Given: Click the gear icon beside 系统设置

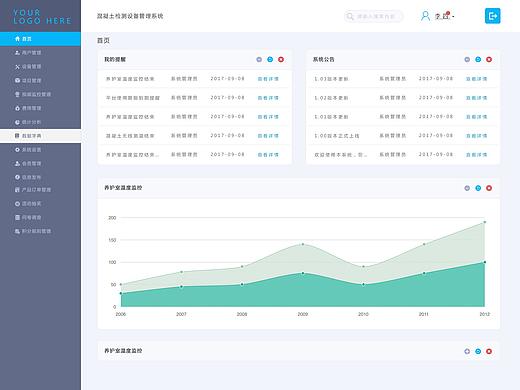Looking at the screenshot, I should click(x=17, y=150).
